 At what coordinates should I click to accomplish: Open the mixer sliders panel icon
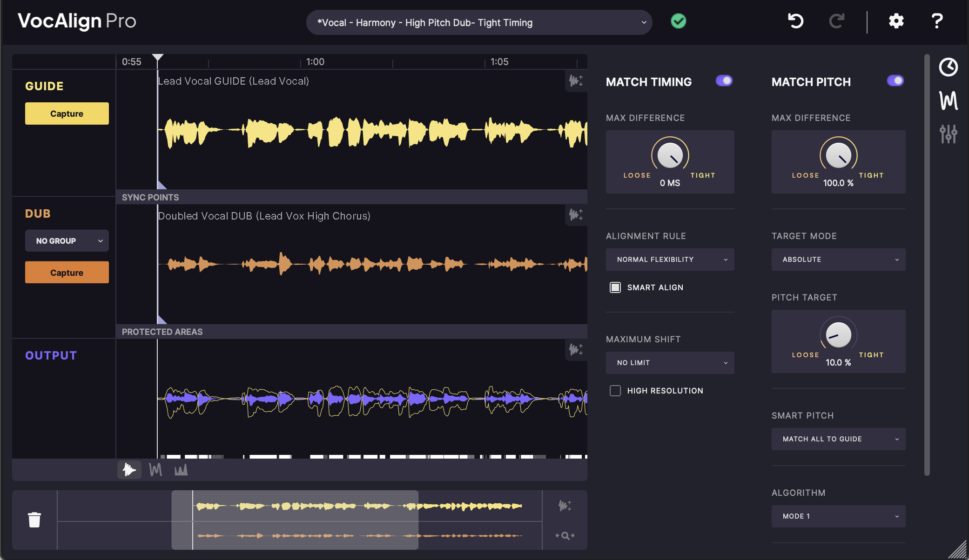(948, 134)
